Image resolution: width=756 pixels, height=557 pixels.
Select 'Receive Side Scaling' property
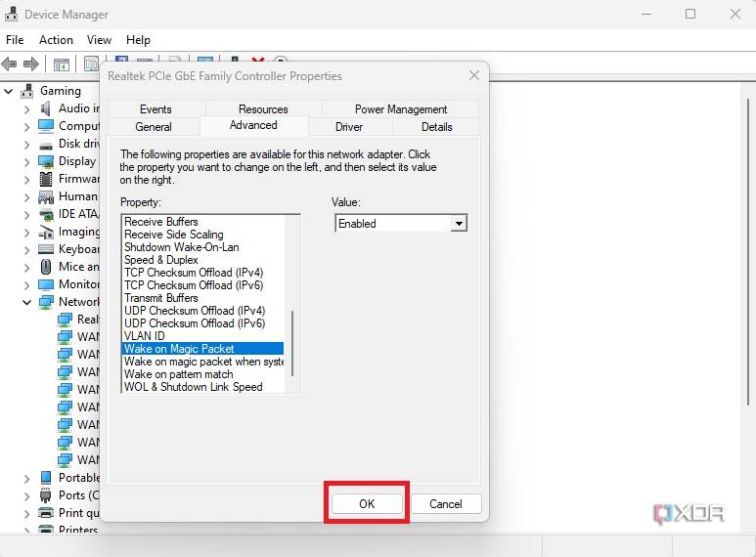click(x=173, y=235)
